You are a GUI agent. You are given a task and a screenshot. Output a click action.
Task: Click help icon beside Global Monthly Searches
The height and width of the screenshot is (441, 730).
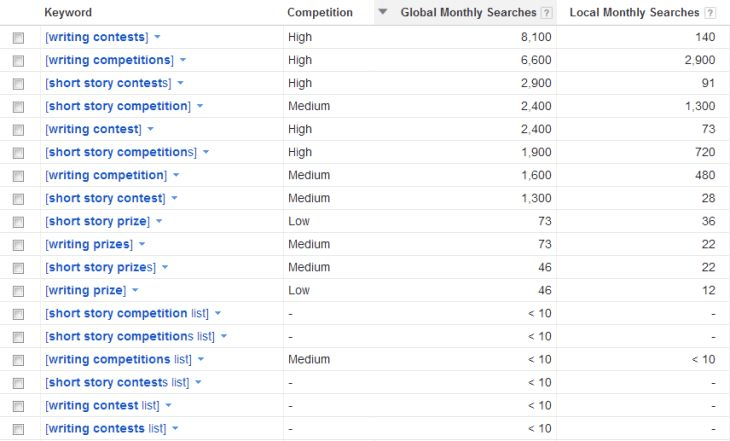546,13
